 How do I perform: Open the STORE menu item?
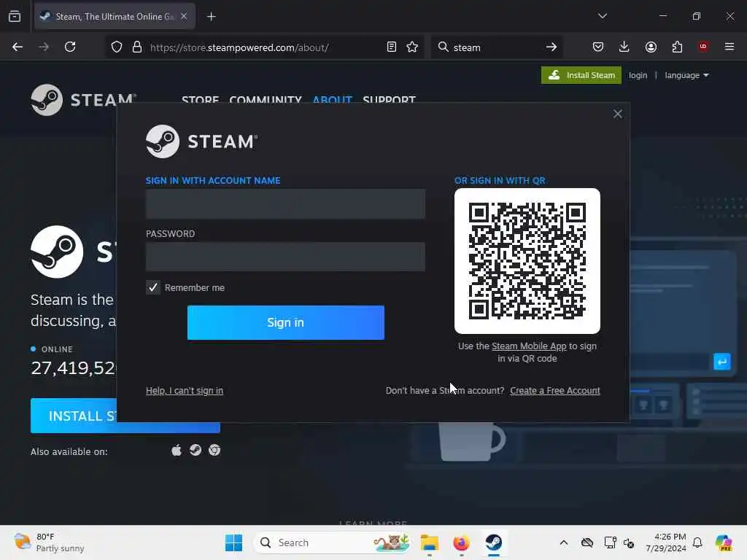[200, 99]
